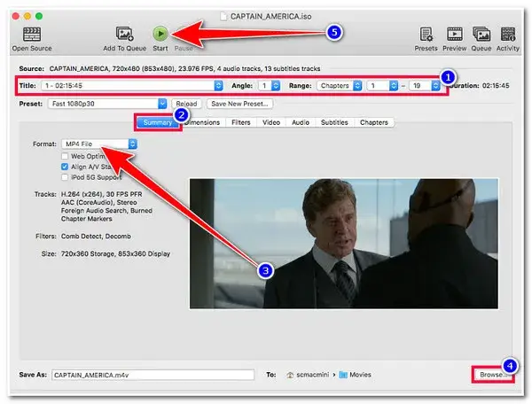Click the Add To Queue icon
This screenshot has height=404, width=532.
coord(124,34)
